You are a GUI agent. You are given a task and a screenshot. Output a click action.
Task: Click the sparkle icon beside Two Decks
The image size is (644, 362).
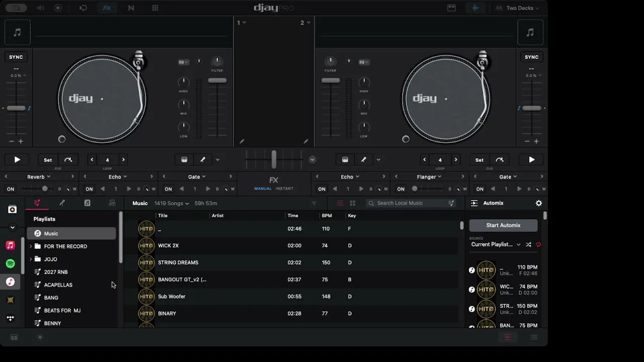coord(475,8)
